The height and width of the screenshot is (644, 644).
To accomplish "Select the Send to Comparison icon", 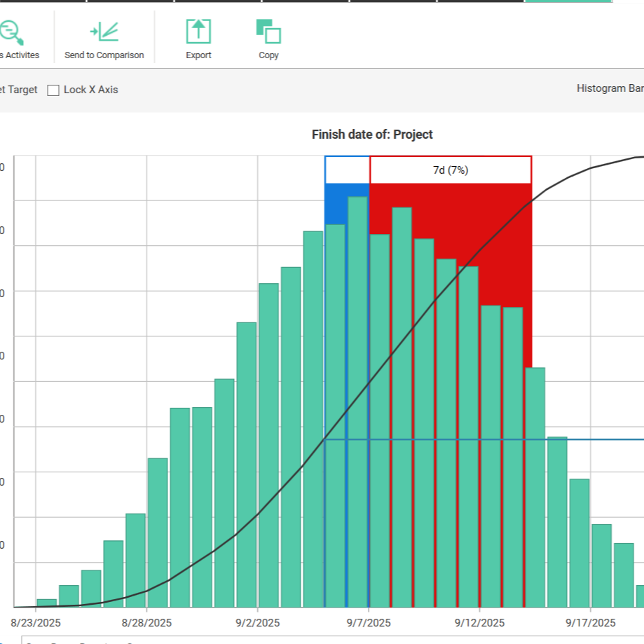I will [103, 30].
